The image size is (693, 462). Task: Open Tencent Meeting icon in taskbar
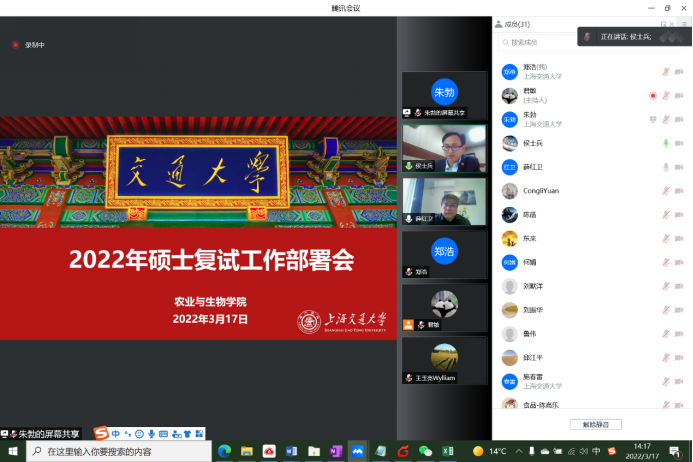tap(357, 452)
